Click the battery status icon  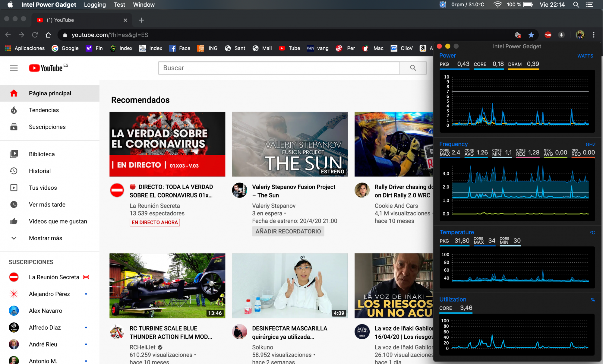(x=528, y=5)
